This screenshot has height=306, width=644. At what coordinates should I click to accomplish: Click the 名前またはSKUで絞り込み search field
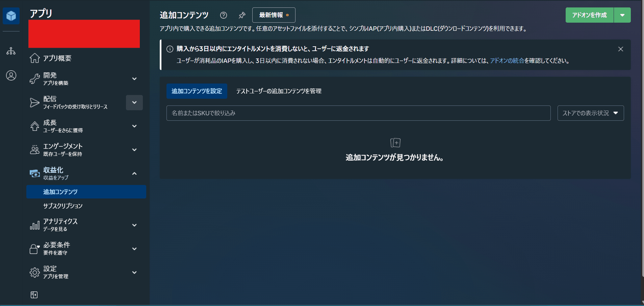pyautogui.click(x=358, y=113)
